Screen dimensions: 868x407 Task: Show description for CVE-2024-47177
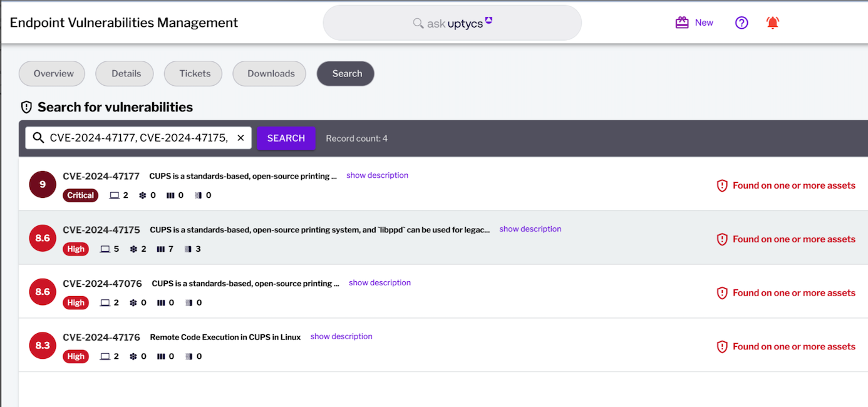(x=377, y=175)
